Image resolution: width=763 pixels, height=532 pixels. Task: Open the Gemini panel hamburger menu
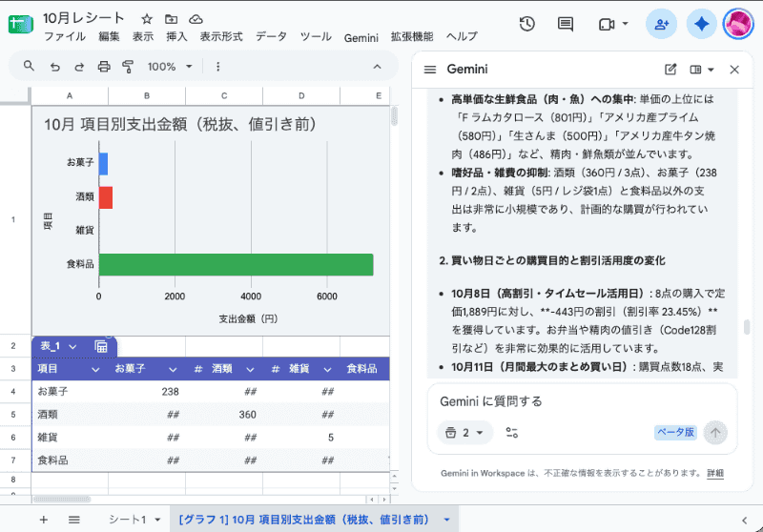tap(430, 70)
